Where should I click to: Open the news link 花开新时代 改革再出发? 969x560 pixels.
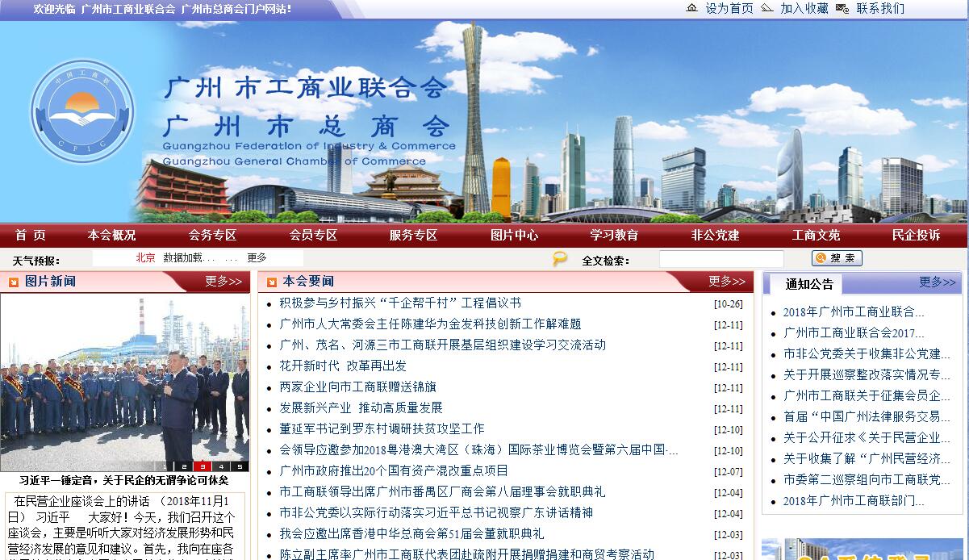tap(343, 366)
